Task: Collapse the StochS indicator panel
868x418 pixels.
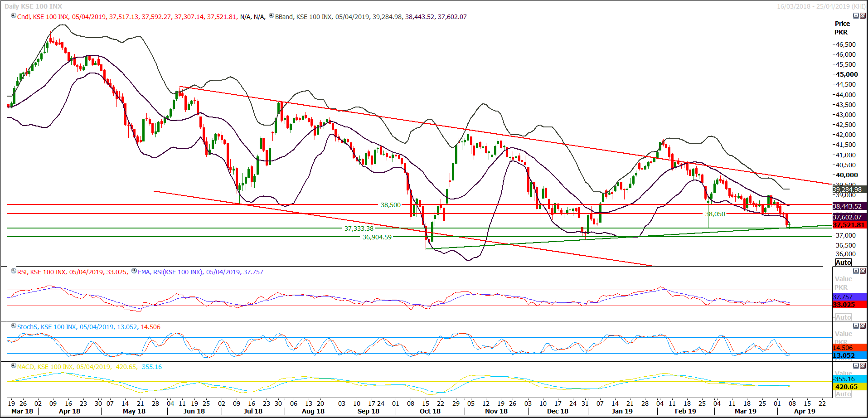Action: coord(855,326)
